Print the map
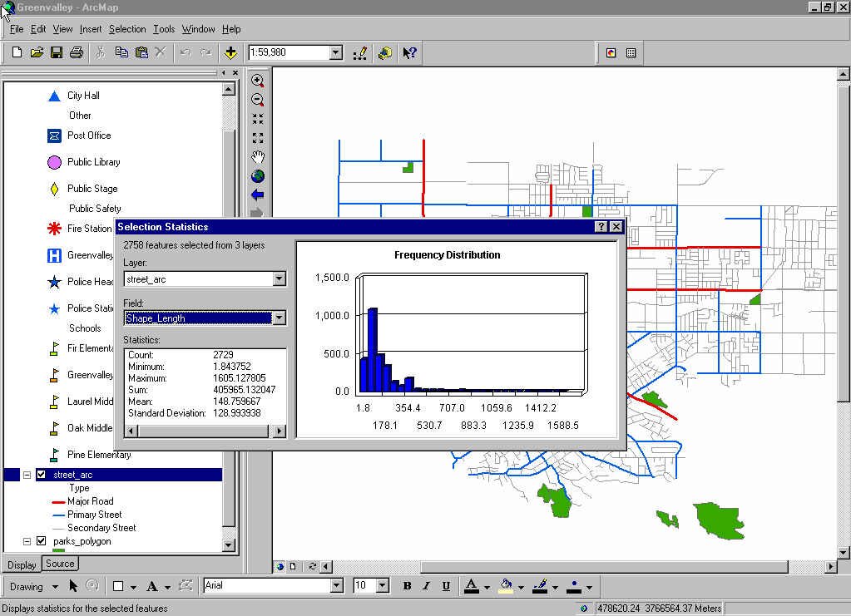Viewport: 851px width, 616px height. click(x=77, y=52)
